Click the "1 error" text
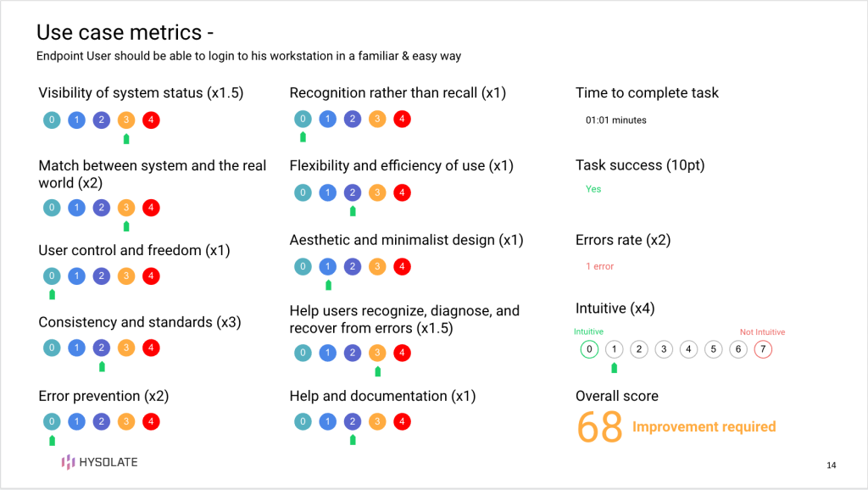This screenshot has width=868, height=490. (599, 266)
